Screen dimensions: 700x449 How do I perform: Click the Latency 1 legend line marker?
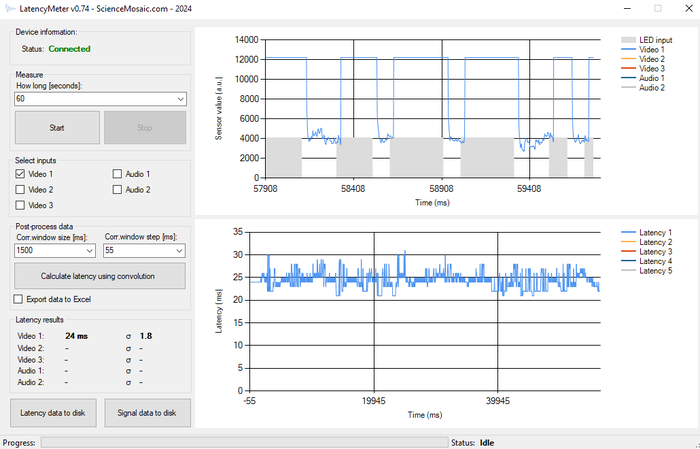click(x=628, y=233)
